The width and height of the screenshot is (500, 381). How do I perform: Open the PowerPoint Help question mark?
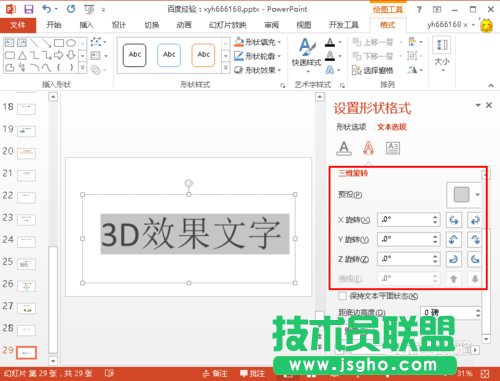pyautogui.click(x=419, y=9)
